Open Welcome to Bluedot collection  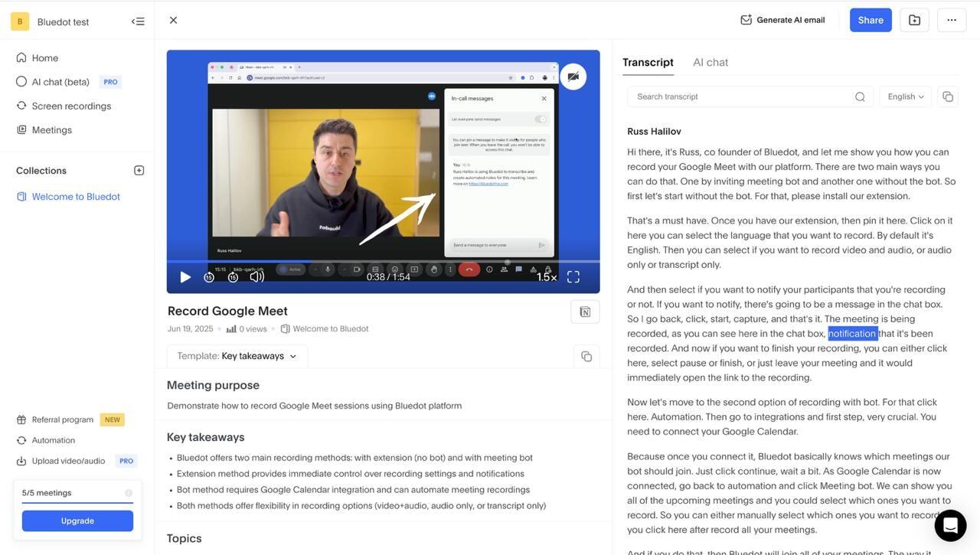coord(68,197)
